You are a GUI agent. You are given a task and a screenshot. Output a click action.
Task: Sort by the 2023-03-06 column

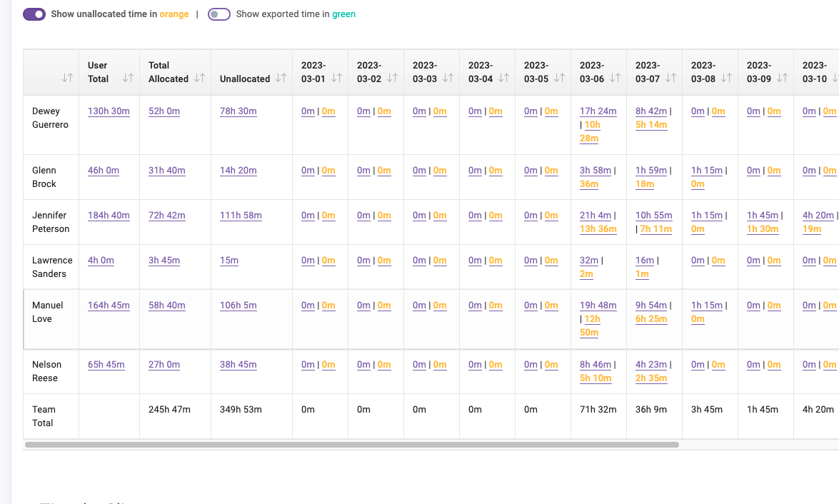(x=615, y=78)
